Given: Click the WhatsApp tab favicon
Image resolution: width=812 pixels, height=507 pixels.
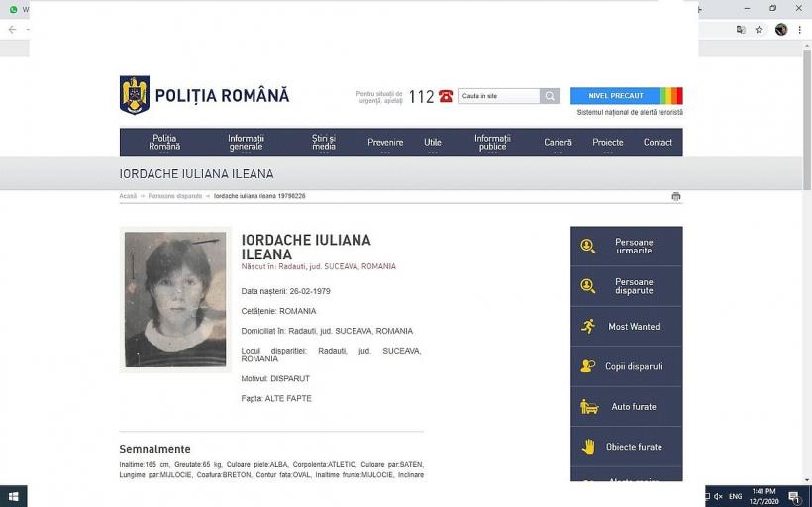Looking at the screenshot, I should 14,9.
